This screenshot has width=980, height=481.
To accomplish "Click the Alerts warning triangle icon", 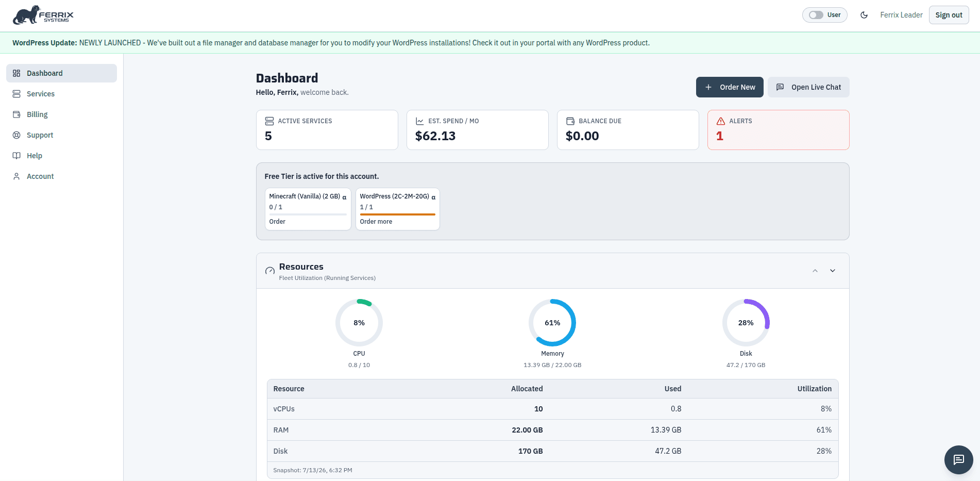I will (x=721, y=121).
